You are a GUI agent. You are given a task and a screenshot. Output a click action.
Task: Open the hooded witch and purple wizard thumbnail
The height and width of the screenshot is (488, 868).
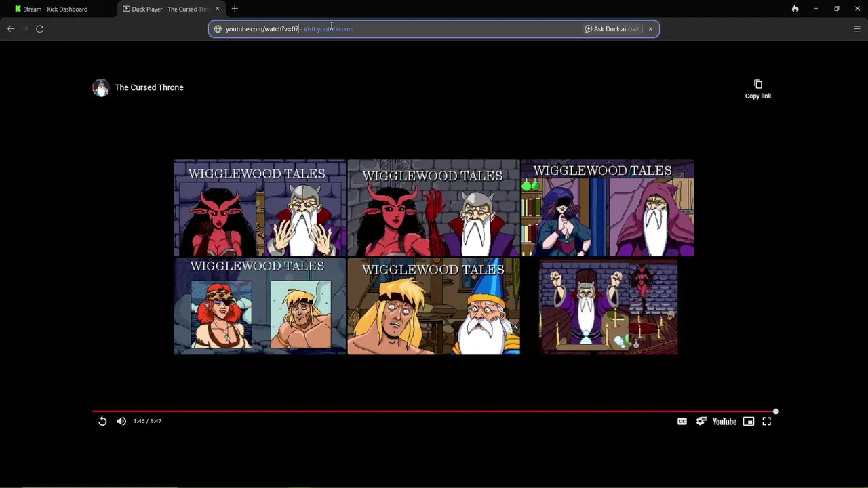[x=608, y=208]
